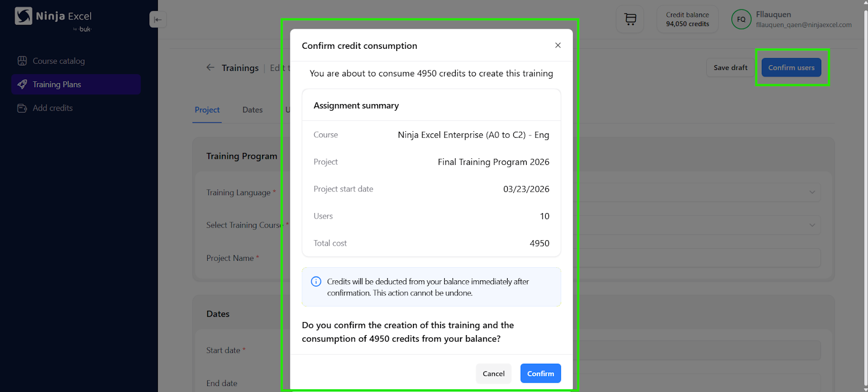
Task: Click the Ninja Excel logo
Action: point(53,18)
